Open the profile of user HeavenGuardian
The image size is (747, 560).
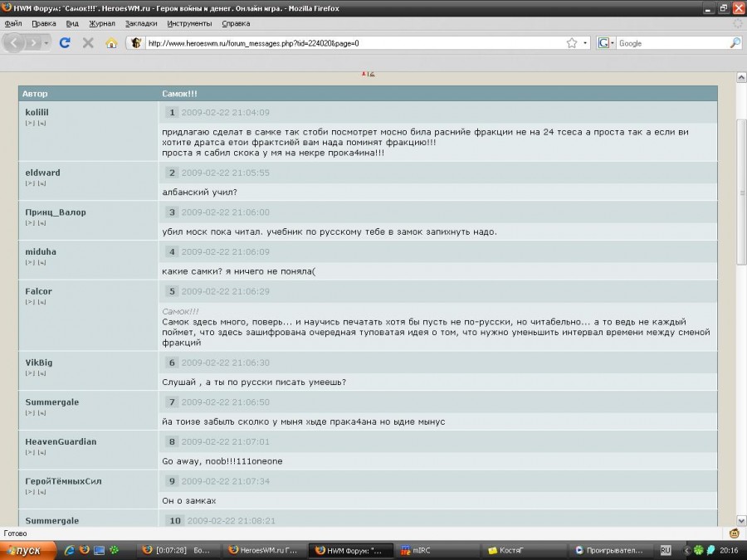[61, 441]
